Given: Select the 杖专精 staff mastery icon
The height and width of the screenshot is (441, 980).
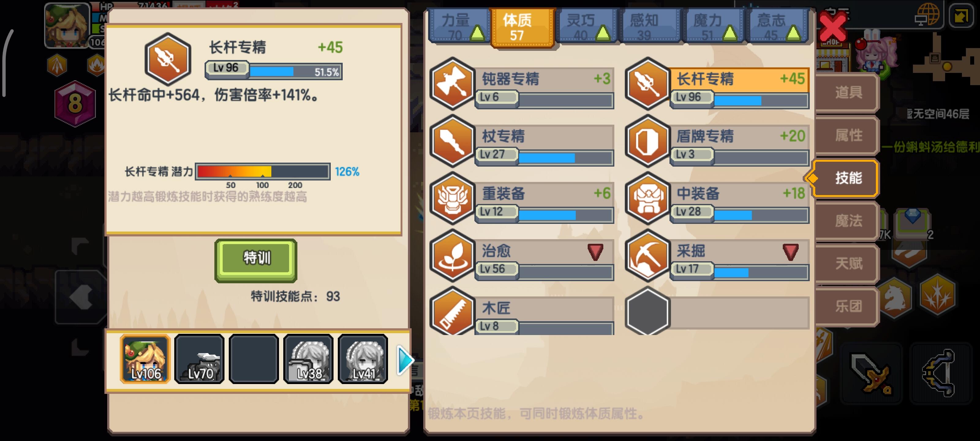Looking at the screenshot, I should tap(452, 141).
